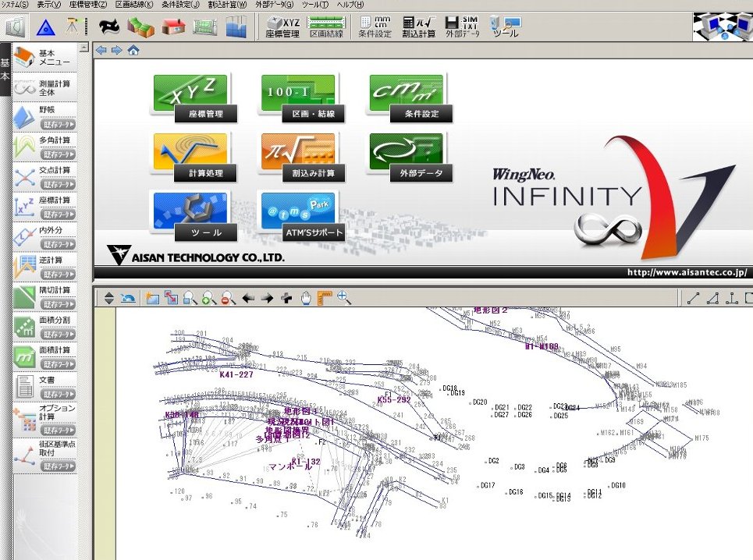753x560 pixels.
Task: Open the 条件設定 menu in menu bar
Action: (x=180, y=5)
